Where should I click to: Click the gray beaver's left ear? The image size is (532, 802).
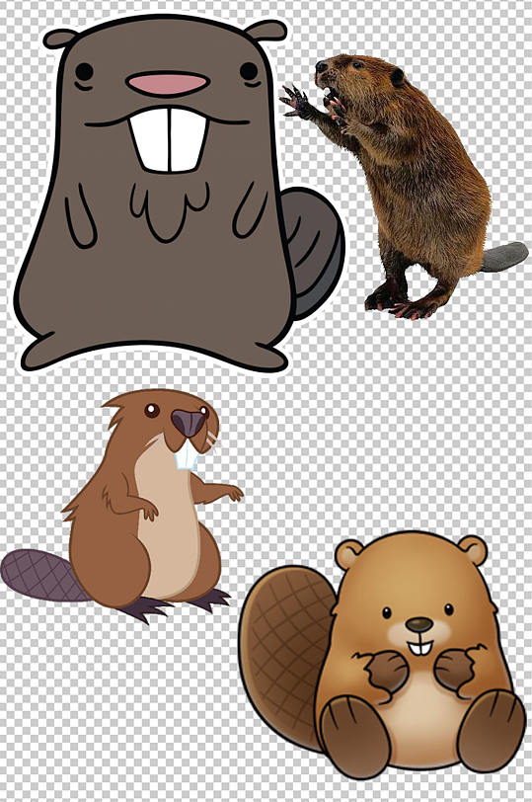[x=60, y=39]
